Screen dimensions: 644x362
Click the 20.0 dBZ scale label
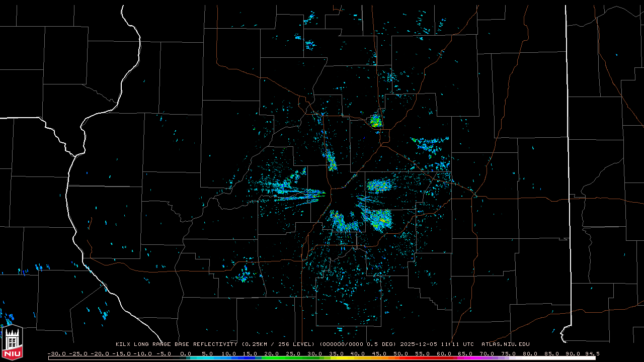pyautogui.click(x=272, y=354)
